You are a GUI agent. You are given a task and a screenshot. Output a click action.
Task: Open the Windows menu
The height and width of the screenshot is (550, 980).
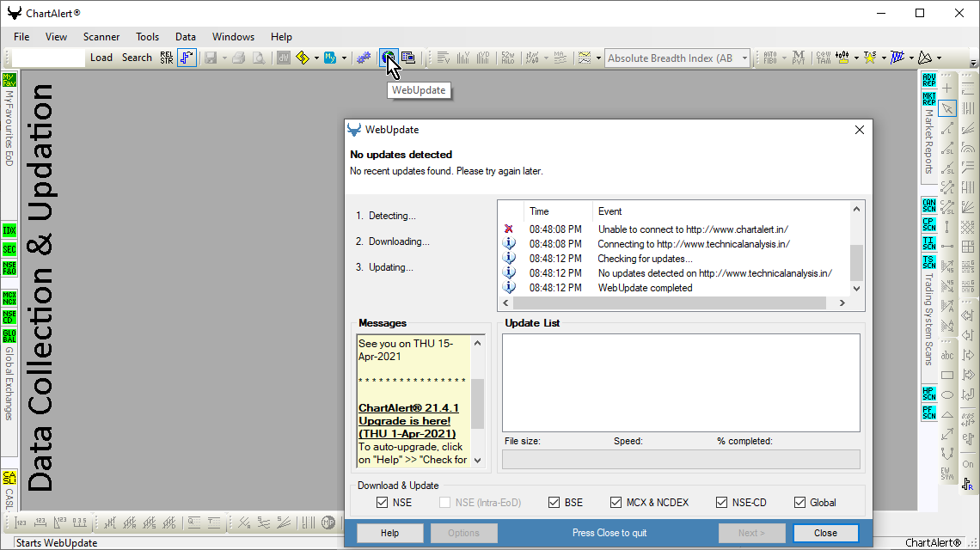(233, 37)
